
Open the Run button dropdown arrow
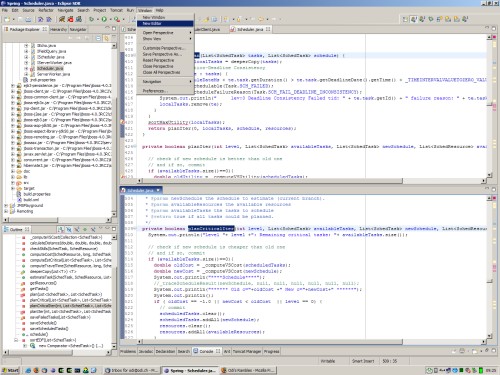(x=110, y=20)
